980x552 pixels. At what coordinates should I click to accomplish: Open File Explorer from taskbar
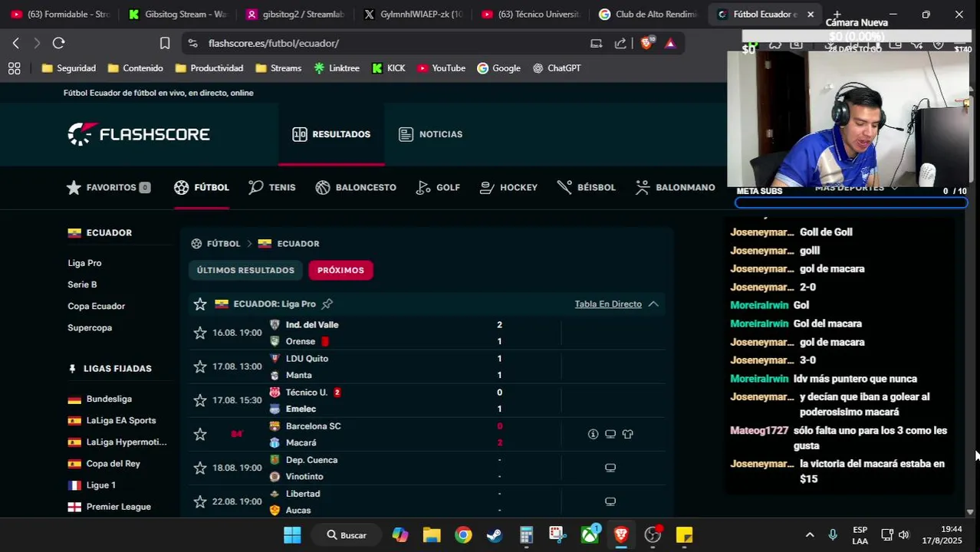point(432,535)
